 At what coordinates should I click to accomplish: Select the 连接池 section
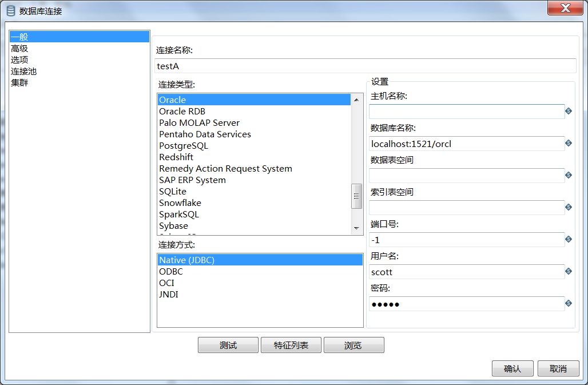tap(23, 71)
